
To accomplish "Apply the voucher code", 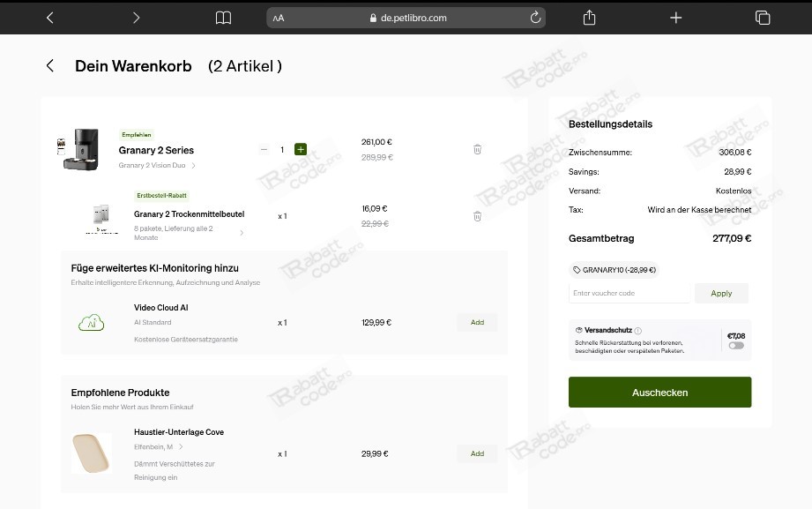I will [x=721, y=294].
